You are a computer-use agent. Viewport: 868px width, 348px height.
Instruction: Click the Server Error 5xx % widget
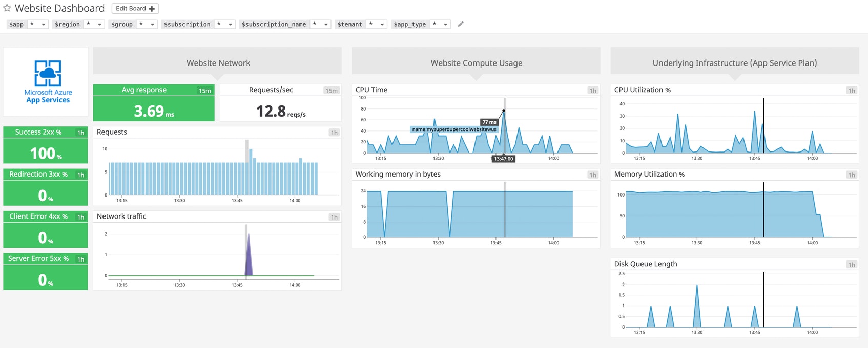pos(46,272)
